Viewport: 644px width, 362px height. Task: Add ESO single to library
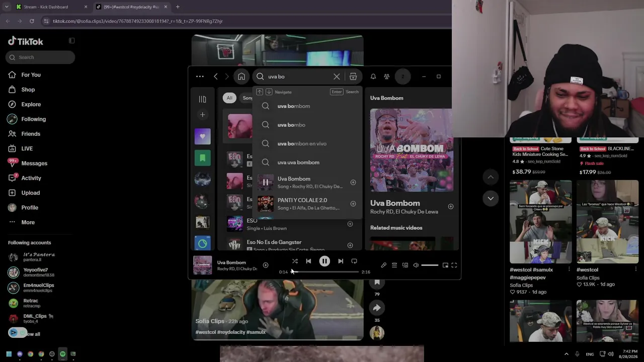click(x=350, y=224)
